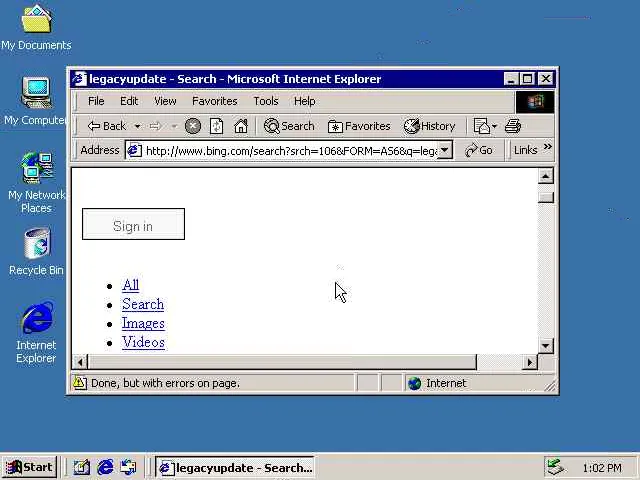Viewport: 640px width, 480px height.
Task: Open the Favorites menu
Action: [215, 101]
